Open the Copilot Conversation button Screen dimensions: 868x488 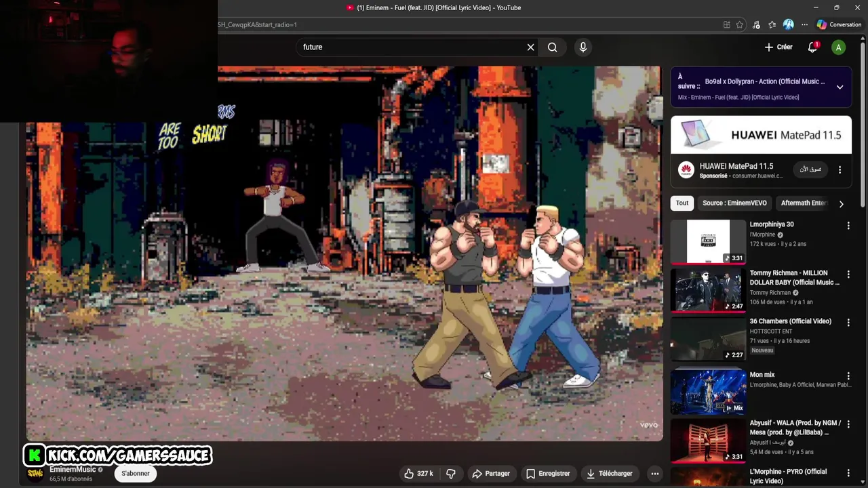840,24
